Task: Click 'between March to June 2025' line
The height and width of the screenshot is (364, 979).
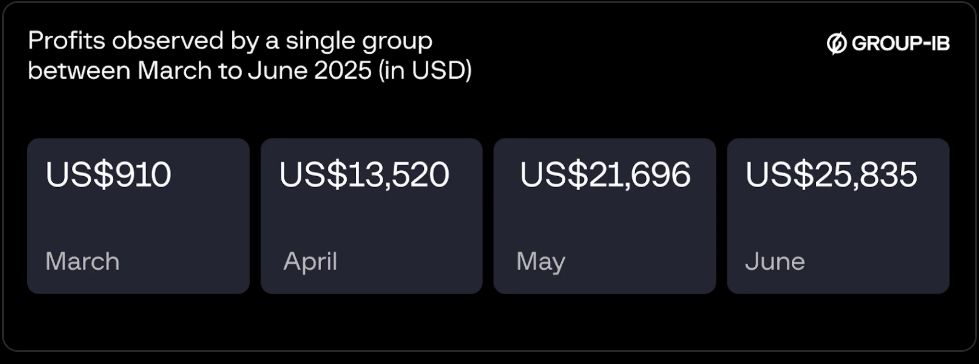Action: point(200,71)
